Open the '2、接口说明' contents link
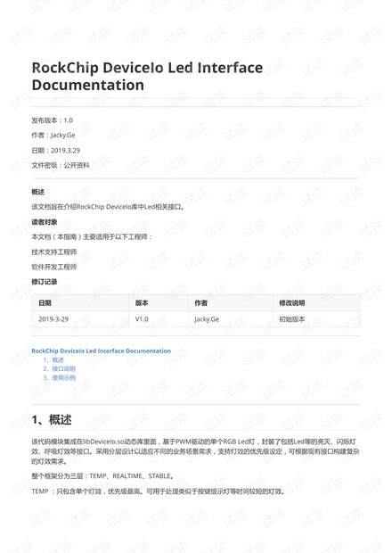The width and height of the screenshot is (392, 553). pyautogui.click(x=59, y=369)
